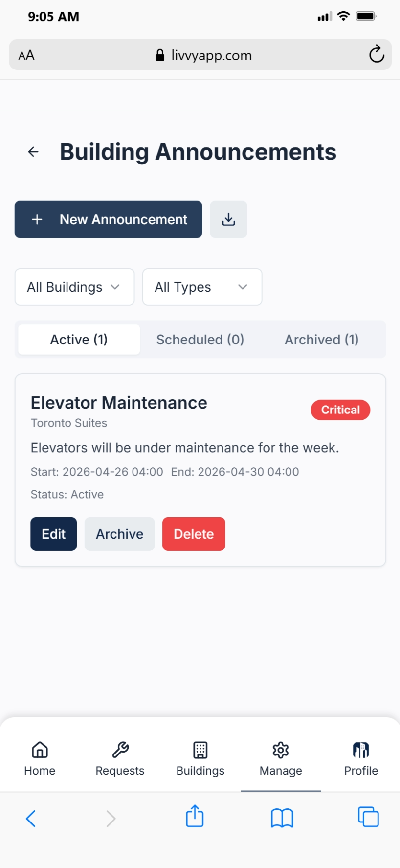Reload the page in the address bar
The width and height of the screenshot is (400, 868).
tap(376, 55)
